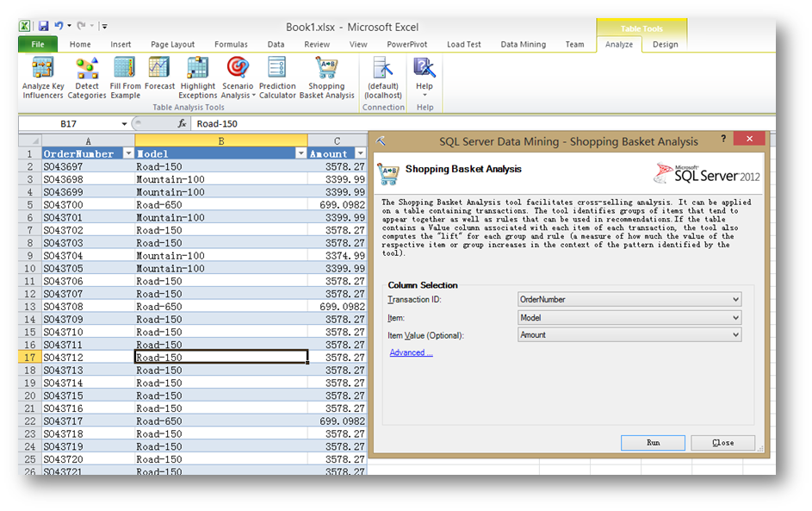Select column B header
This screenshot has width=812, height=511.
point(221,141)
